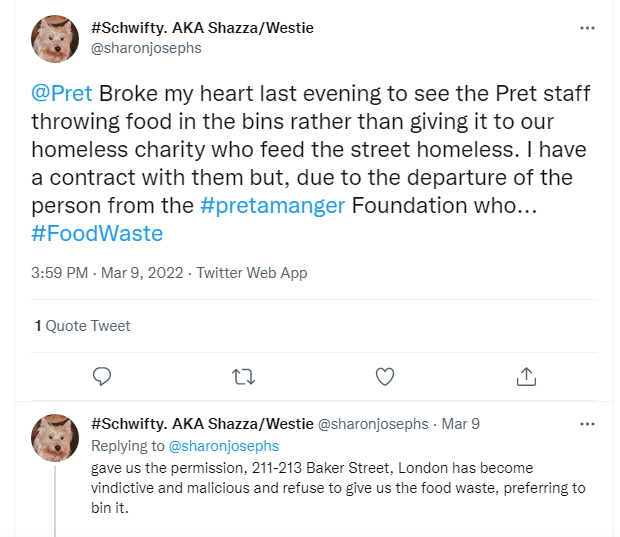Open the reply author's display name
This screenshot has height=537, width=620.
coord(201,424)
